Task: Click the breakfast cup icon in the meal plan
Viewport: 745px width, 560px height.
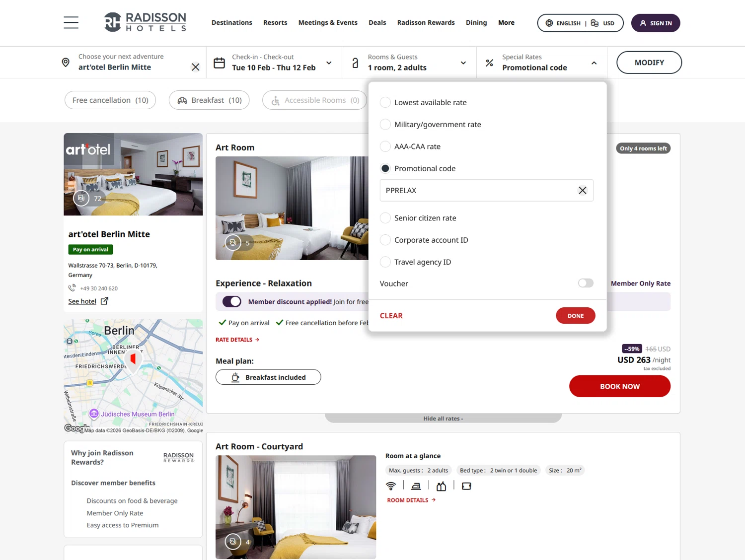Action: click(x=235, y=377)
